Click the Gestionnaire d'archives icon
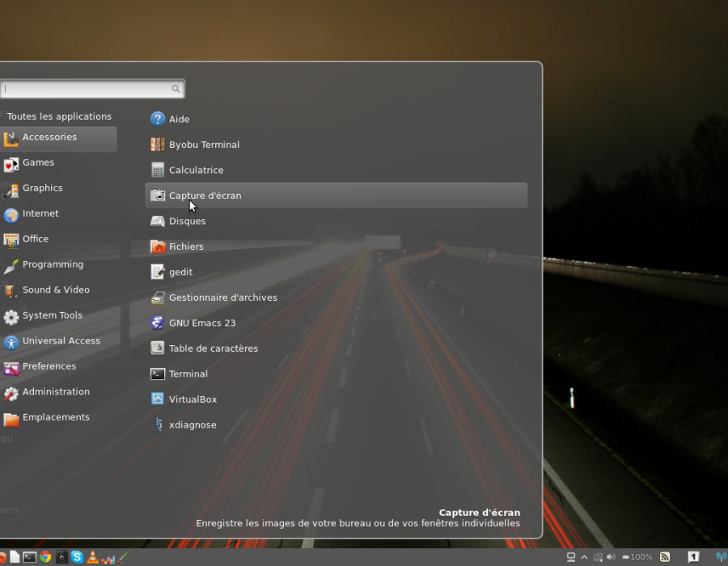 click(158, 298)
